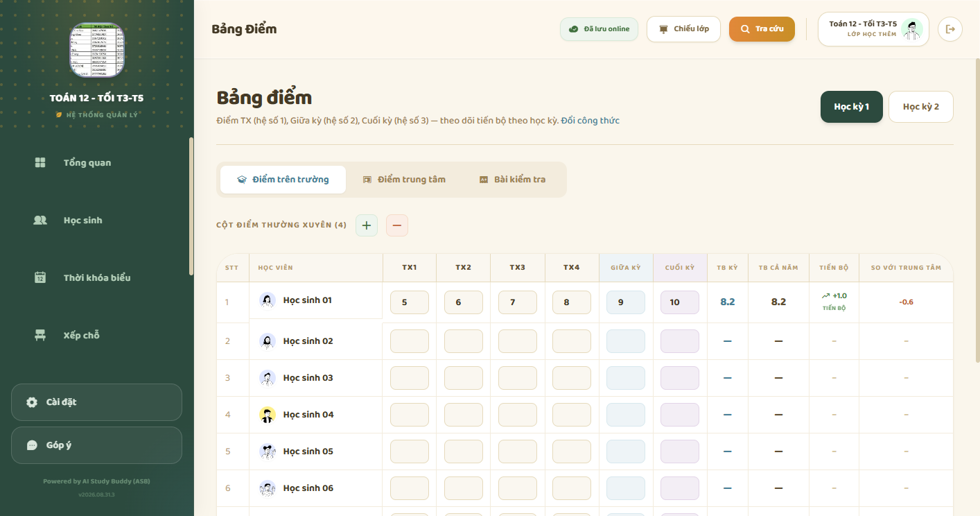Image resolution: width=980 pixels, height=516 pixels.
Task: Click the Tra cứu search button
Action: tap(762, 29)
